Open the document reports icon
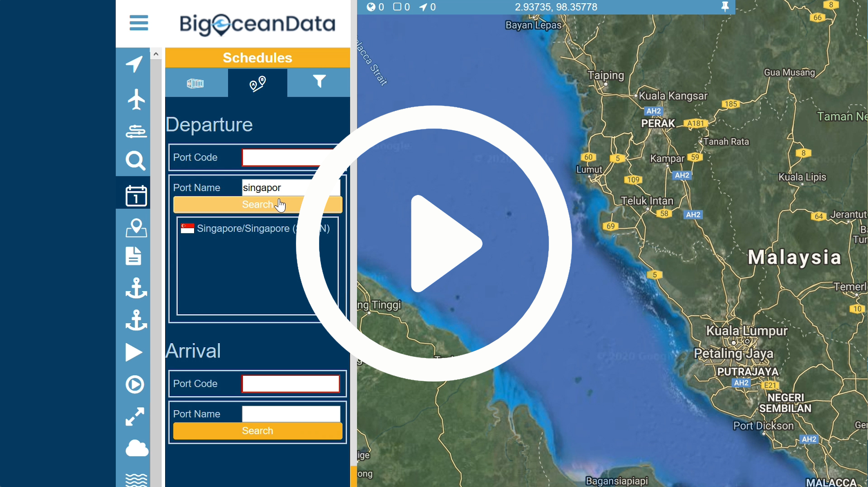This screenshot has height=487, width=868. pos(134,256)
